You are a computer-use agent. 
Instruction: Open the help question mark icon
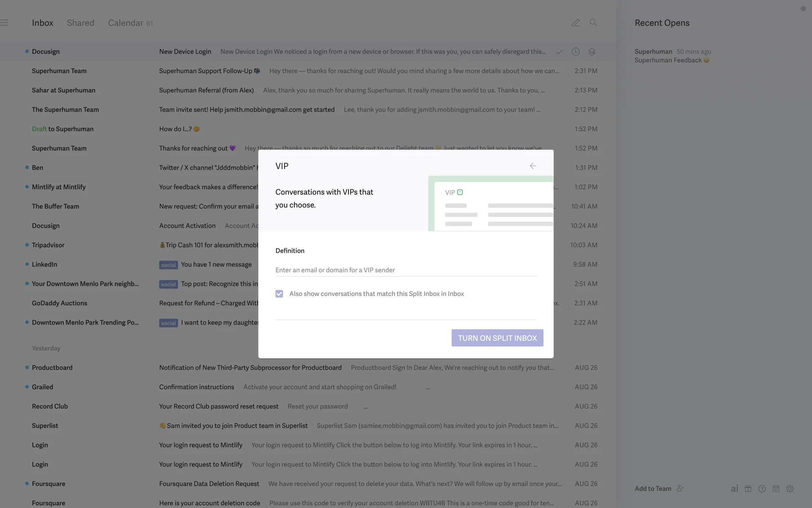[x=762, y=489]
